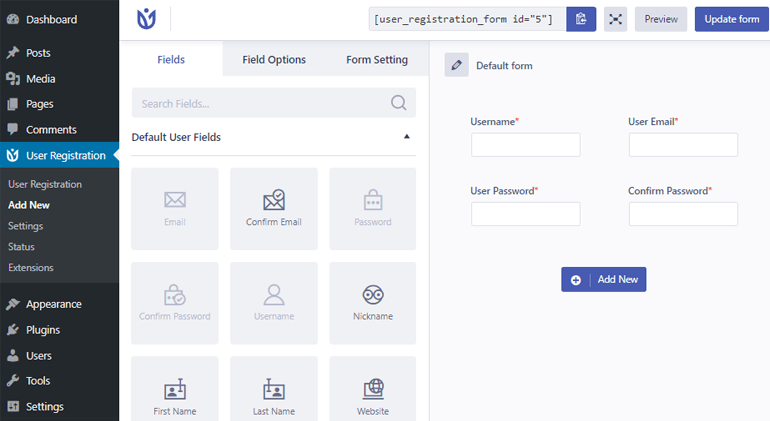
Task: Add the Nickname field
Action: [x=373, y=303]
